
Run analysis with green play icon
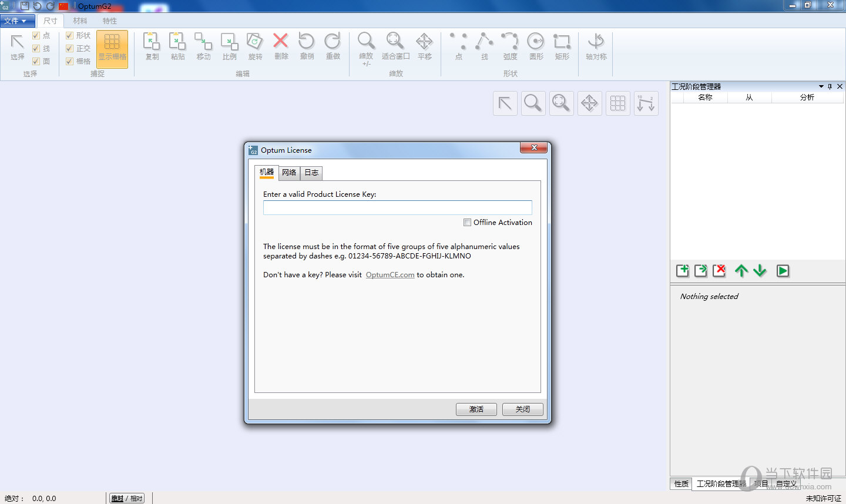(x=783, y=271)
